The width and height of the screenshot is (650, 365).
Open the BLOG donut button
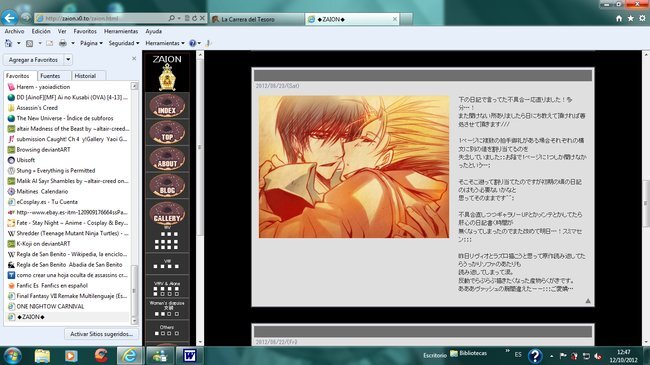[167, 186]
